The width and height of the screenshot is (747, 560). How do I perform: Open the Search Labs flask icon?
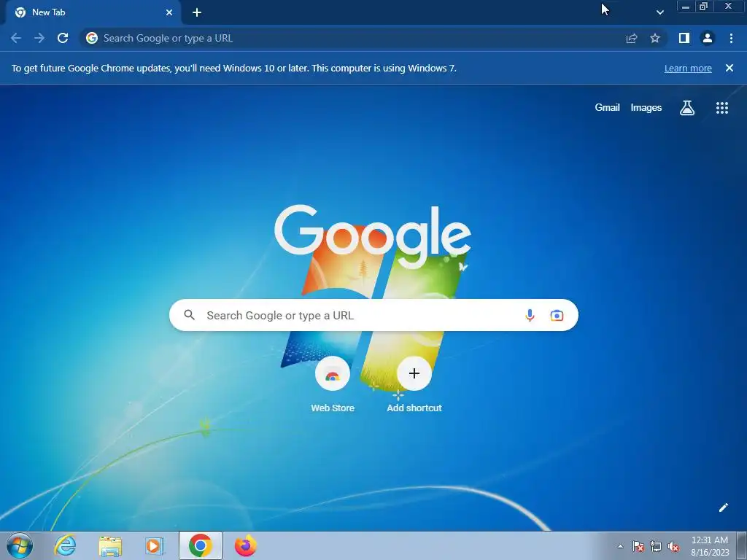(x=687, y=108)
